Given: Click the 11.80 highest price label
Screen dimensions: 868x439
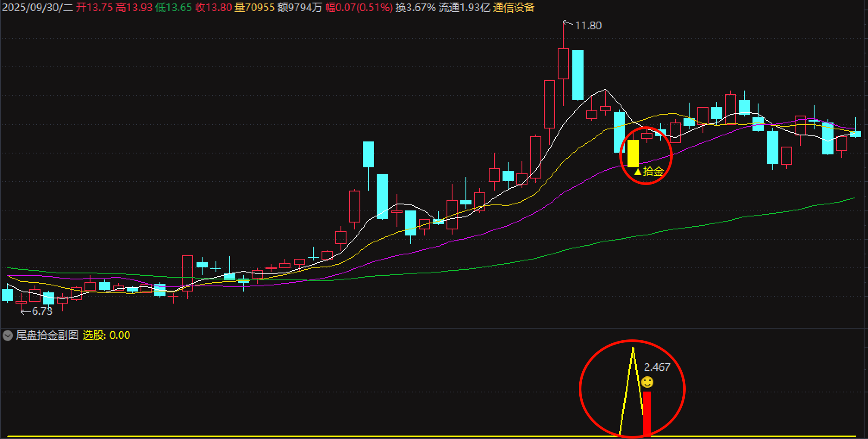Looking at the screenshot, I should [x=588, y=26].
